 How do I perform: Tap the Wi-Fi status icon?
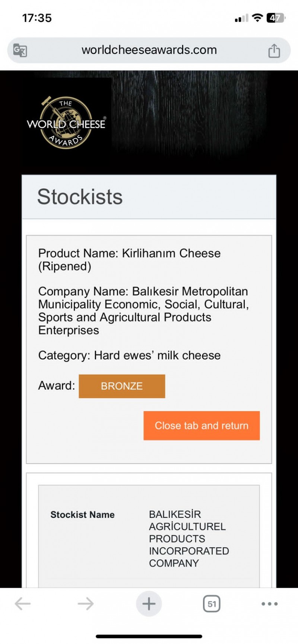[x=257, y=18]
